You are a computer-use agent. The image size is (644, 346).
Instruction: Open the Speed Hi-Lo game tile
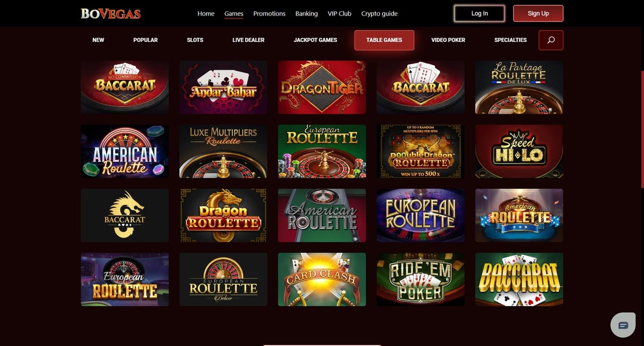coord(519,151)
